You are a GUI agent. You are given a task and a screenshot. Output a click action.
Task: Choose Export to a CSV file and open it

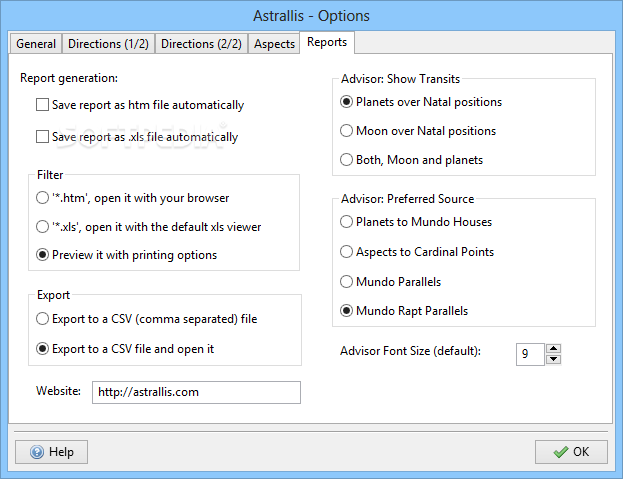tap(125, 349)
